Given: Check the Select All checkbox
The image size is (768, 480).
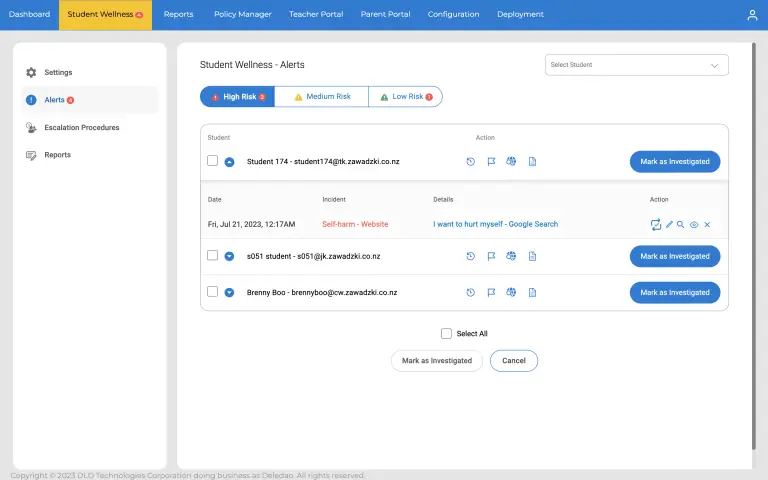Looking at the screenshot, I should (446, 334).
